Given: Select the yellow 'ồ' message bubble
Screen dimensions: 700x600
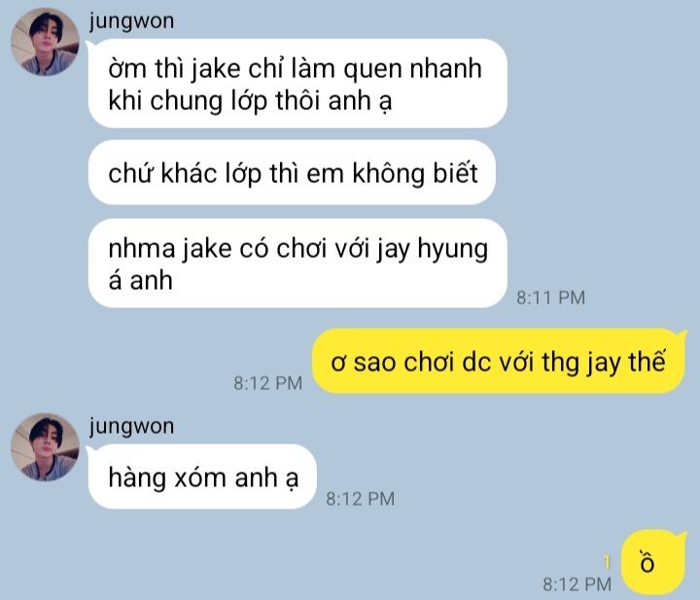Looking at the screenshot, I should (x=652, y=562).
